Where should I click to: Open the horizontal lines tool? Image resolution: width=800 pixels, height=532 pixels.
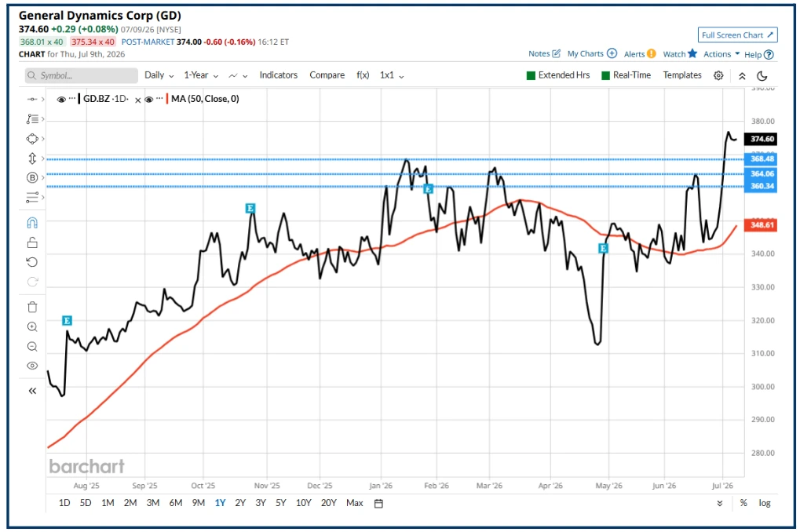(x=32, y=197)
